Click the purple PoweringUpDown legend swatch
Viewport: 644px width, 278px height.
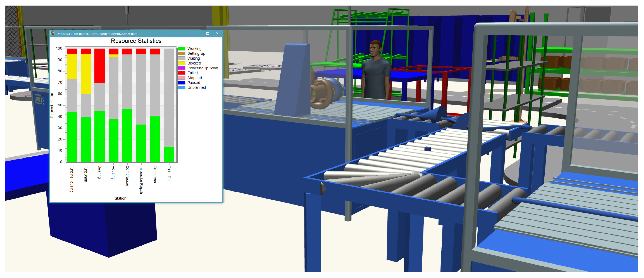pos(181,68)
